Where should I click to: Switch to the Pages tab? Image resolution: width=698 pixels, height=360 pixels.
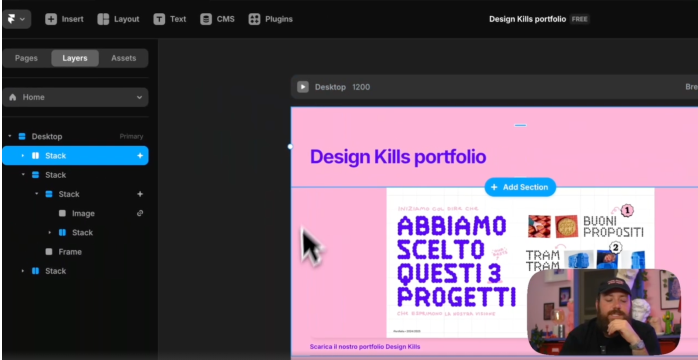(x=26, y=58)
